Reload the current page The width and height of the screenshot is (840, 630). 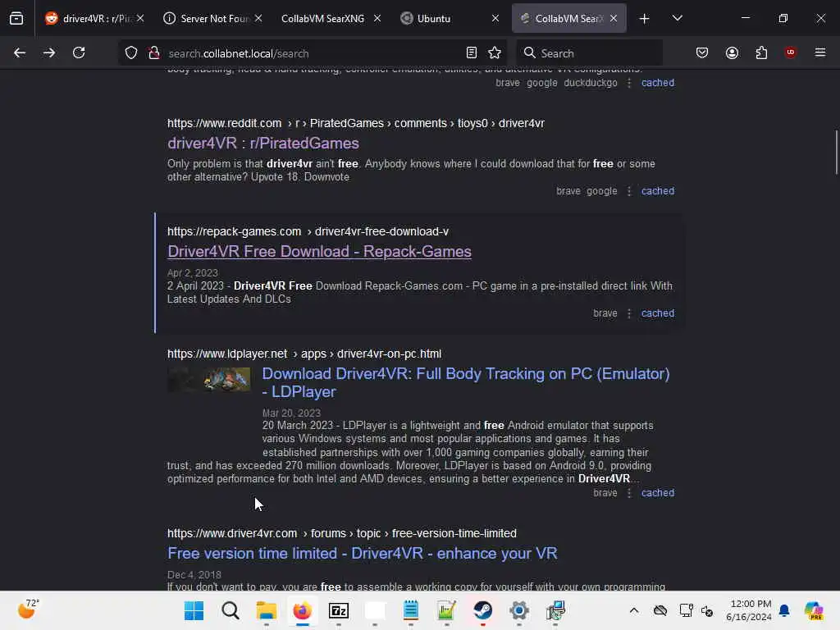click(x=79, y=53)
